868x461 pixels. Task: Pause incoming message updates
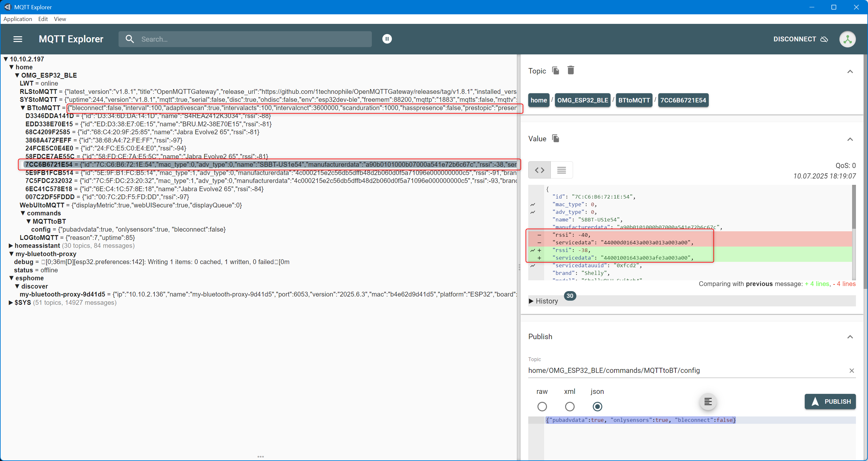click(387, 39)
